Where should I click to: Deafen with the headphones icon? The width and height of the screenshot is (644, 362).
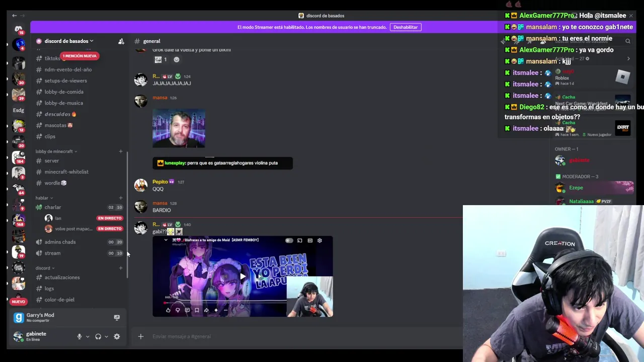[98, 336]
